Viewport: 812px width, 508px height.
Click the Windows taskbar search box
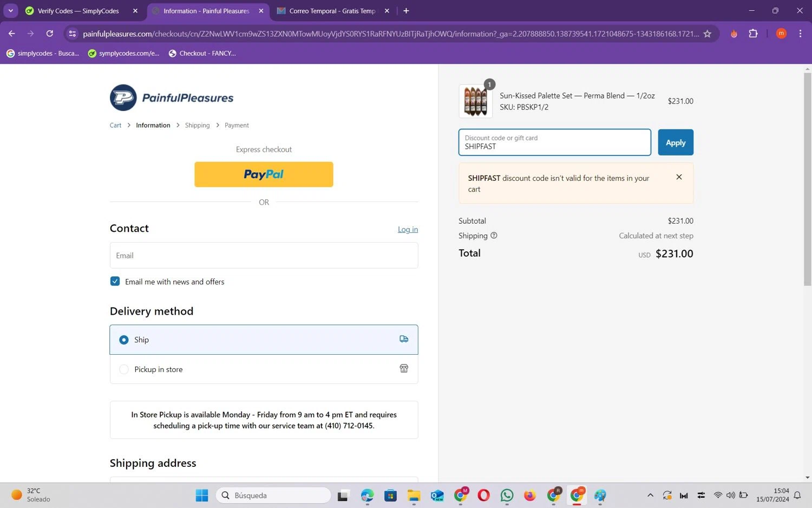click(x=273, y=496)
